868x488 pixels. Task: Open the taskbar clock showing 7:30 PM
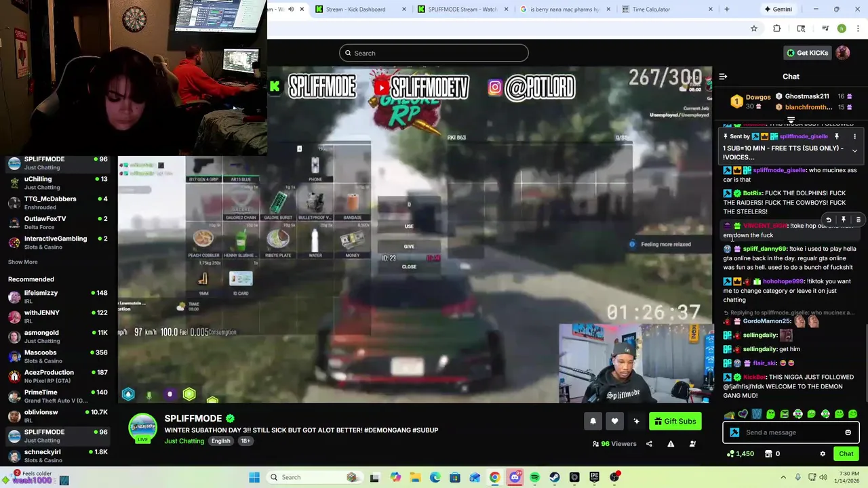coord(848,477)
